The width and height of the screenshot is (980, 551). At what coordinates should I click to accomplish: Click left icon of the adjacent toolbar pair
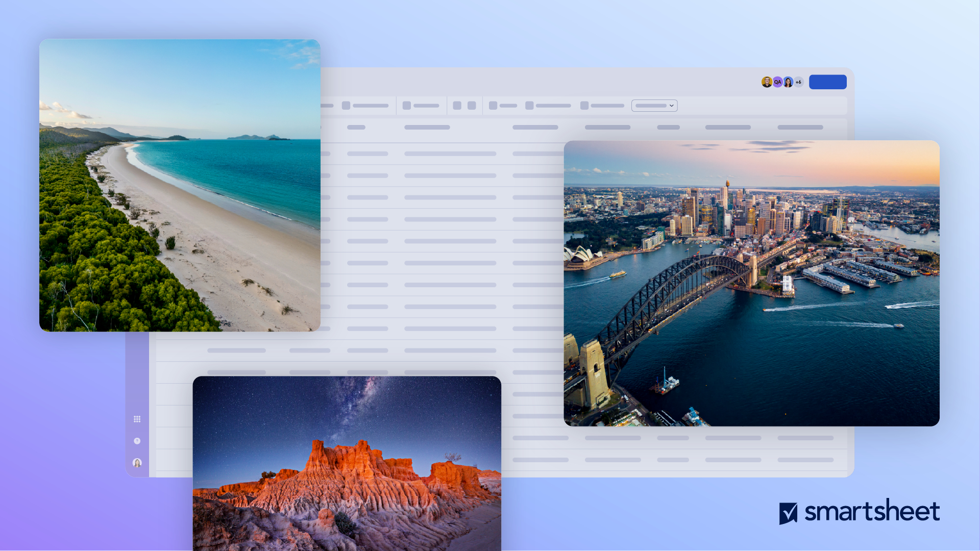457,106
